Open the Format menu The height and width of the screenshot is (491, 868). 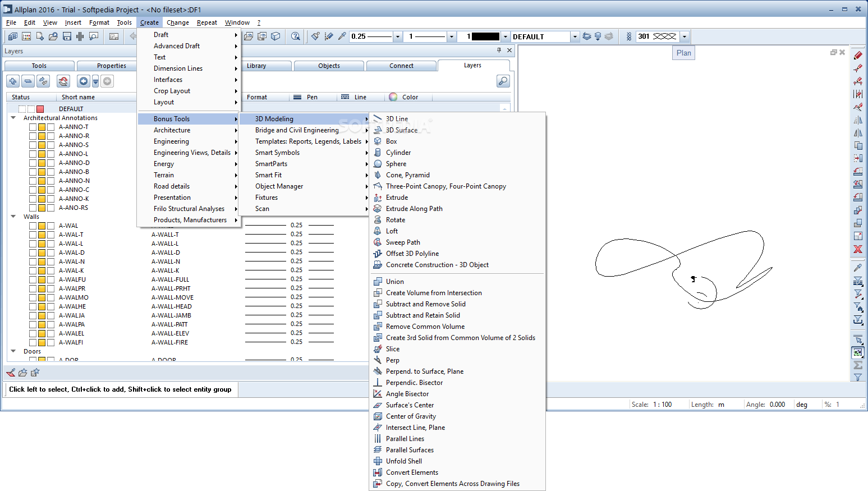99,22
